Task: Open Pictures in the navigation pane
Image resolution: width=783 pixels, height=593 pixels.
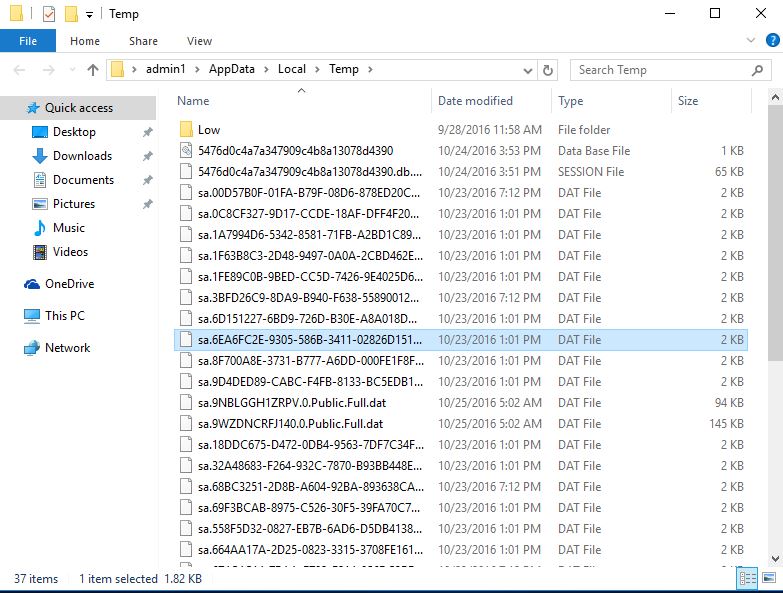Action: [x=74, y=204]
